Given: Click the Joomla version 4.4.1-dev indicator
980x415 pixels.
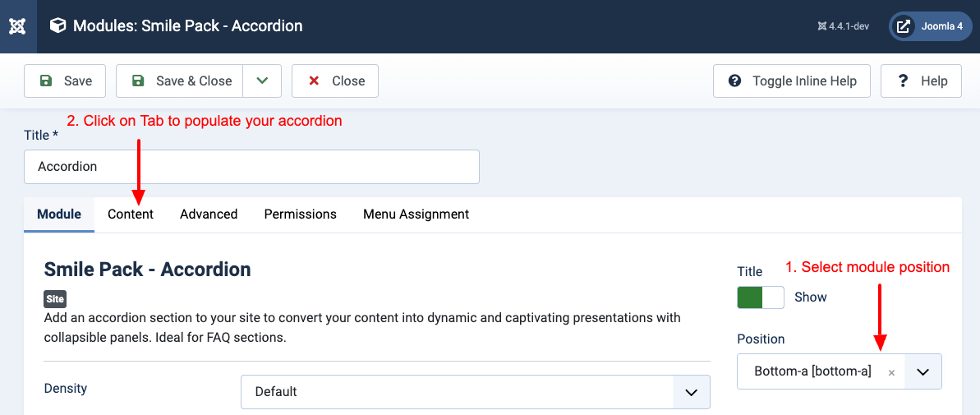Looking at the screenshot, I should coord(843,26).
